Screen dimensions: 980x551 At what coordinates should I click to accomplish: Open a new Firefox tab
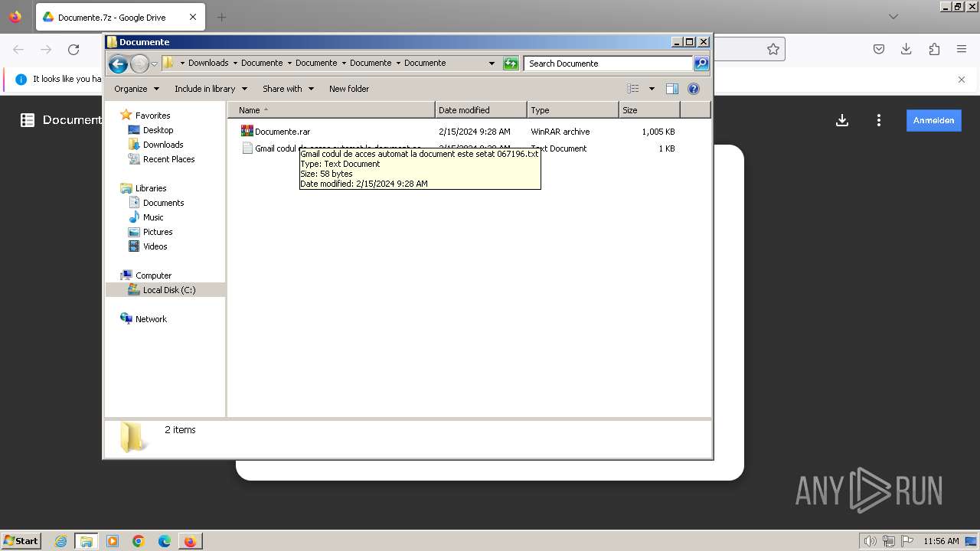221,17
